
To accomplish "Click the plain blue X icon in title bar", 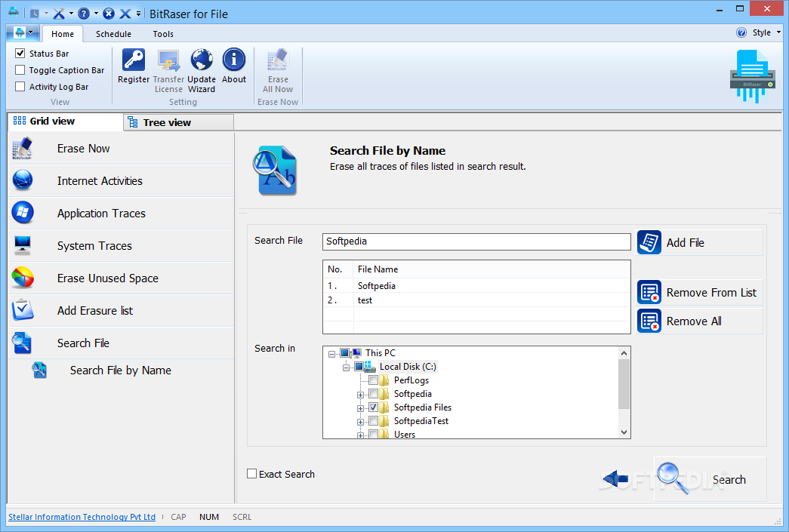I will tap(125, 14).
